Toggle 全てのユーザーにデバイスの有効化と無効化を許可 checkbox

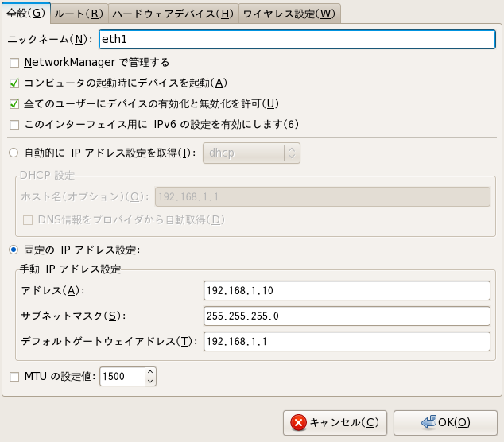point(14,104)
